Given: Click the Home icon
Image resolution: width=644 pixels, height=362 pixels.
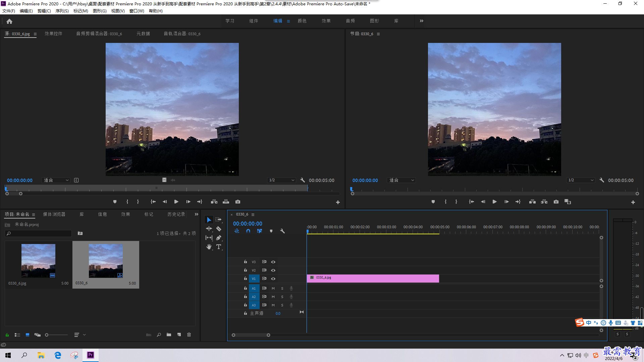Looking at the screenshot, I should point(9,21).
